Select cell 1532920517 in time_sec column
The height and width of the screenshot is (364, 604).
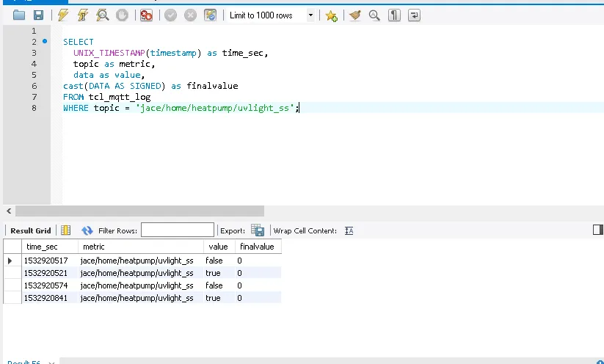pos(50,261)
